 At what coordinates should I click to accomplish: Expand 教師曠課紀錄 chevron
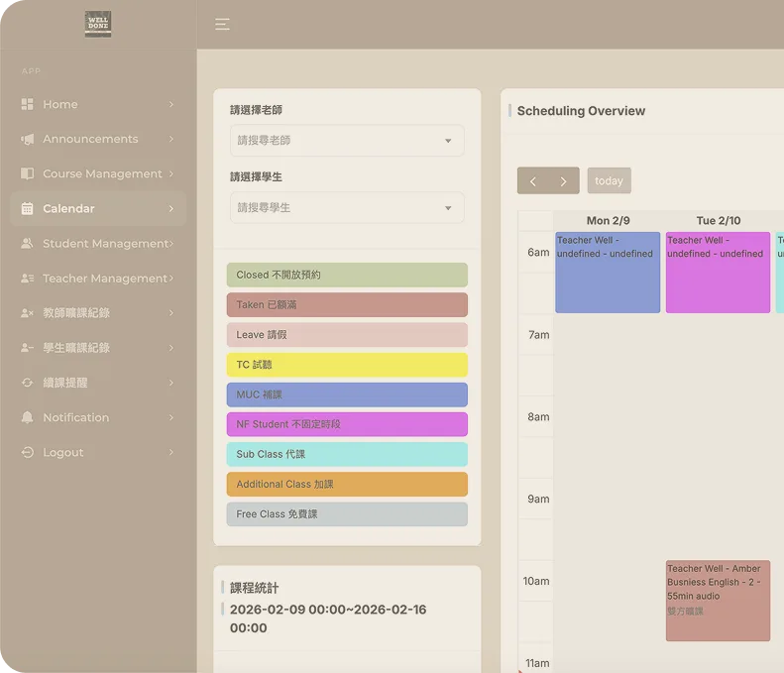point(171,313)
